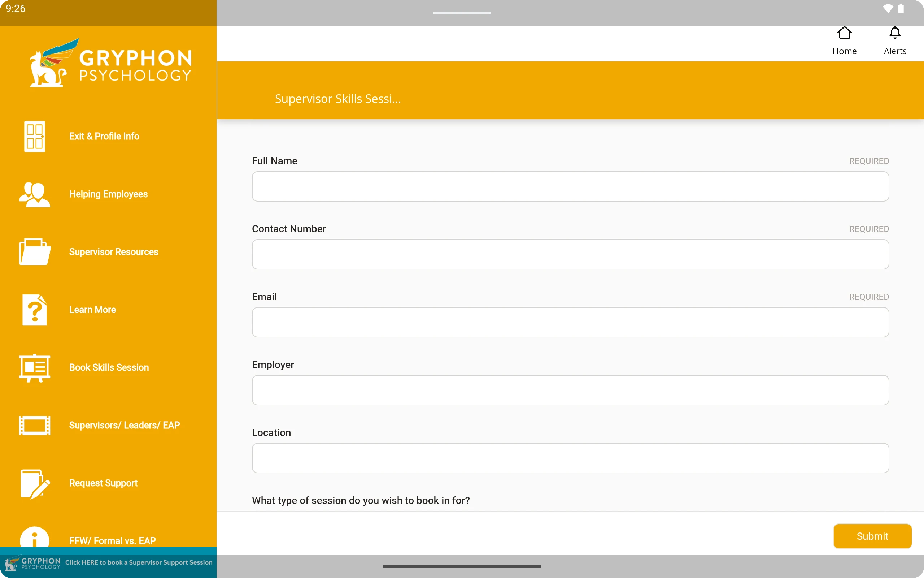Click the Wi-Fi signal icon in status bar
This screenshot has height=578, width=924.
(x=888, y=9)
